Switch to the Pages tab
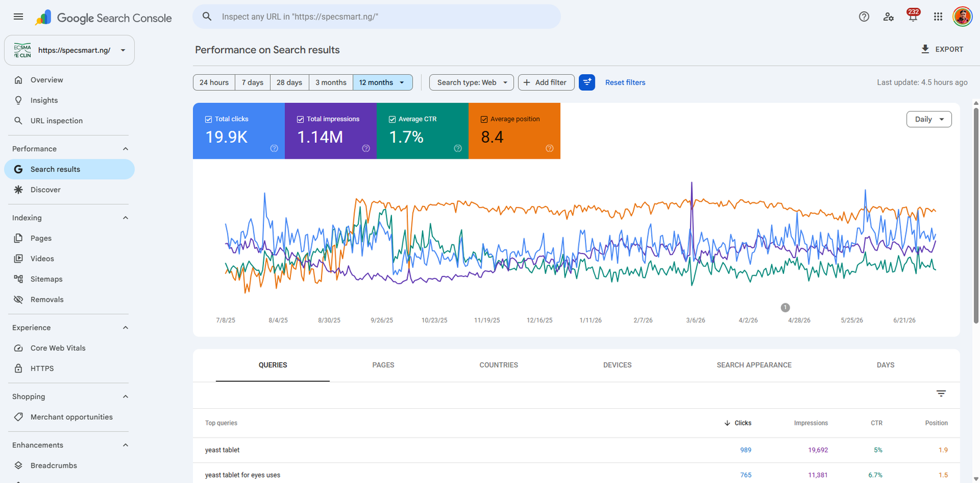 point(383,365)
